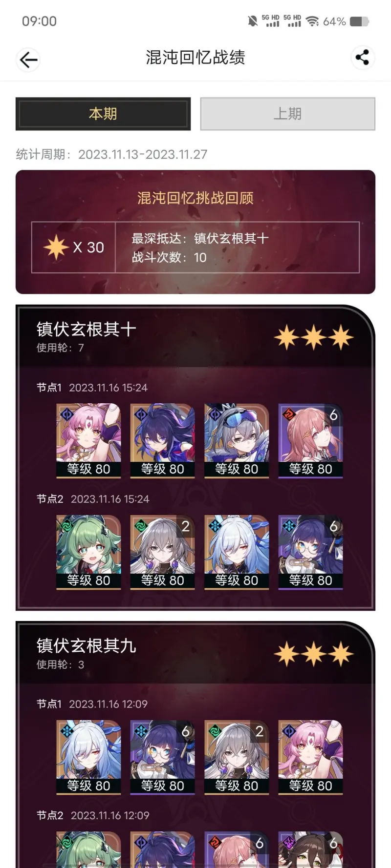Screen dimensions: 391x868
Task: Select the pink-haired character in 其十 节点1
Action: (88, 441)
